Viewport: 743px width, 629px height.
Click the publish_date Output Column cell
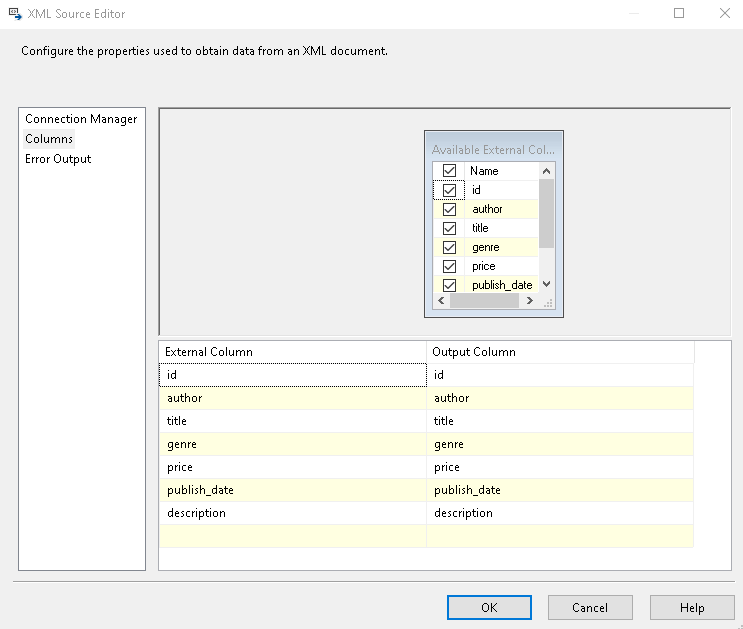pyautogui.click(x=559, y=490)
